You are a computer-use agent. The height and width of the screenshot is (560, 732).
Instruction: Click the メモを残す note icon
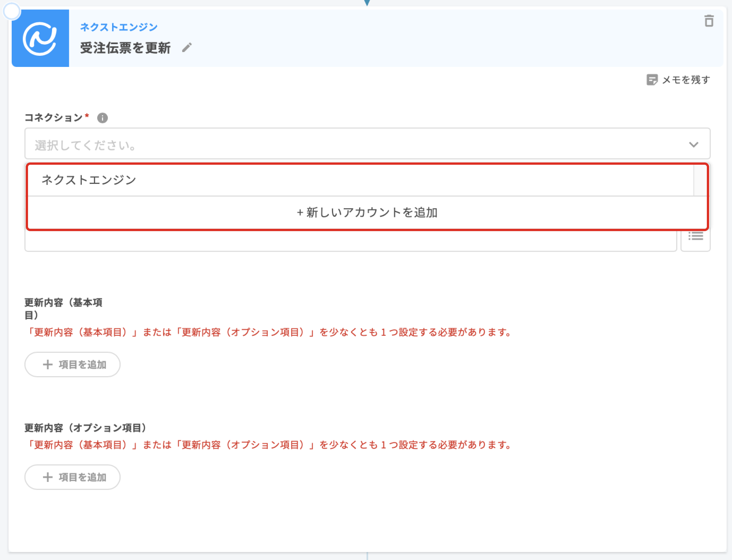(652, 80)
